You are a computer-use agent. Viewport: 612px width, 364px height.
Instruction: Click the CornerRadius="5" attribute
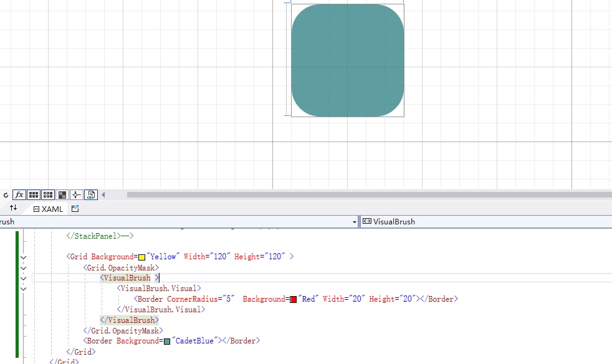coord(201,299)
